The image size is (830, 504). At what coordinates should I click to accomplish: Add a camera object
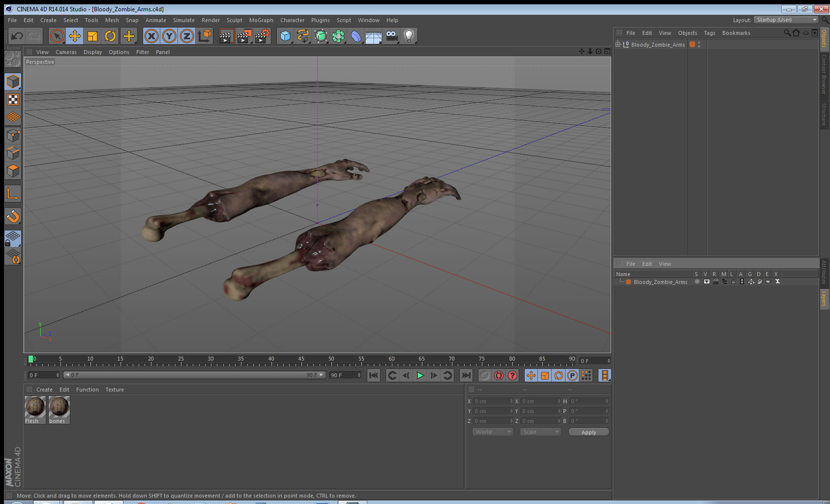(392, 36)
